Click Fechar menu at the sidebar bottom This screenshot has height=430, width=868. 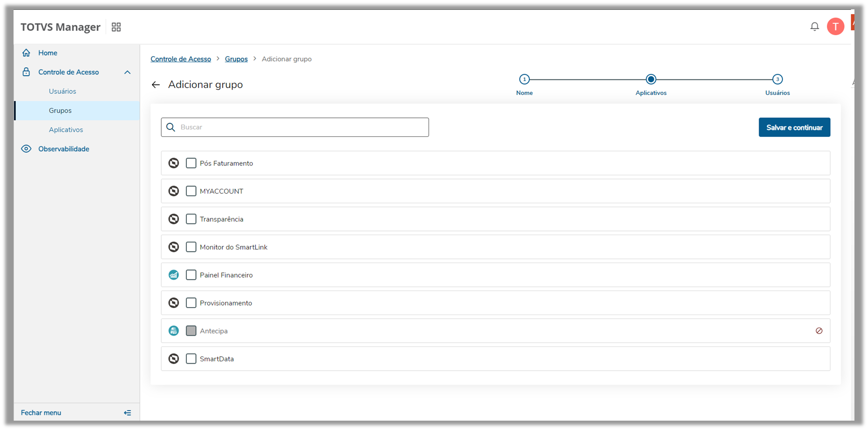(x=41, y=413)
